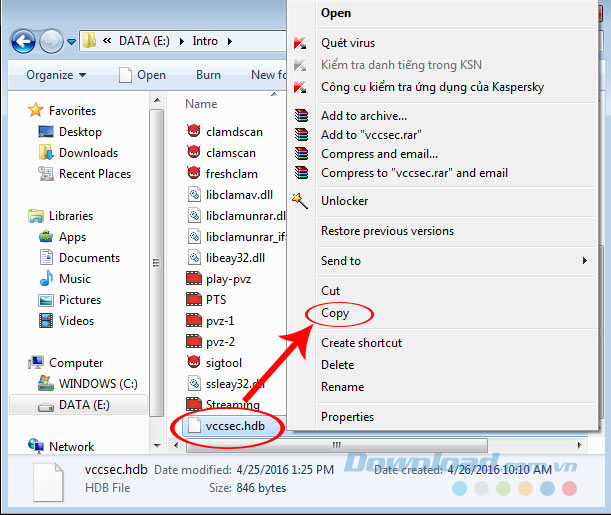The height and width of the screenshot is (515, 611).
Task: Click the New folder toolbar button
Action: [268, 75]
